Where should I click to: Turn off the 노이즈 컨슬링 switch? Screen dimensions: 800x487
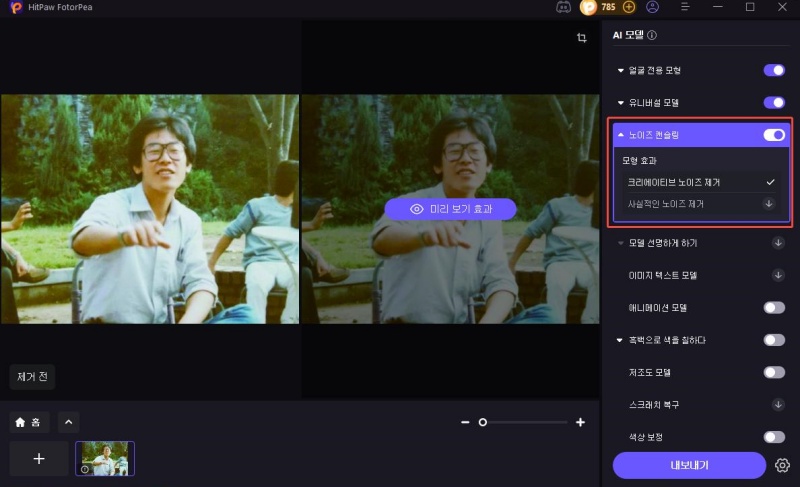[x=774, y=135]
